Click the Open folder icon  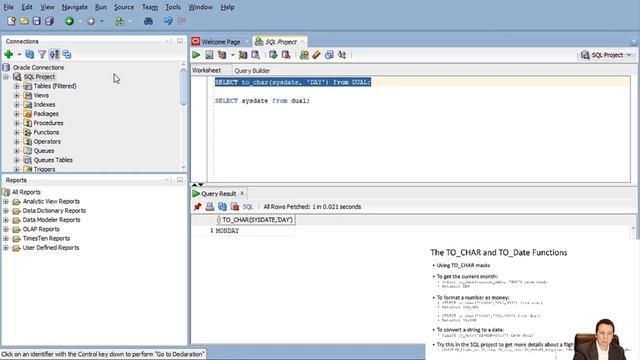[x=24, y=21]
